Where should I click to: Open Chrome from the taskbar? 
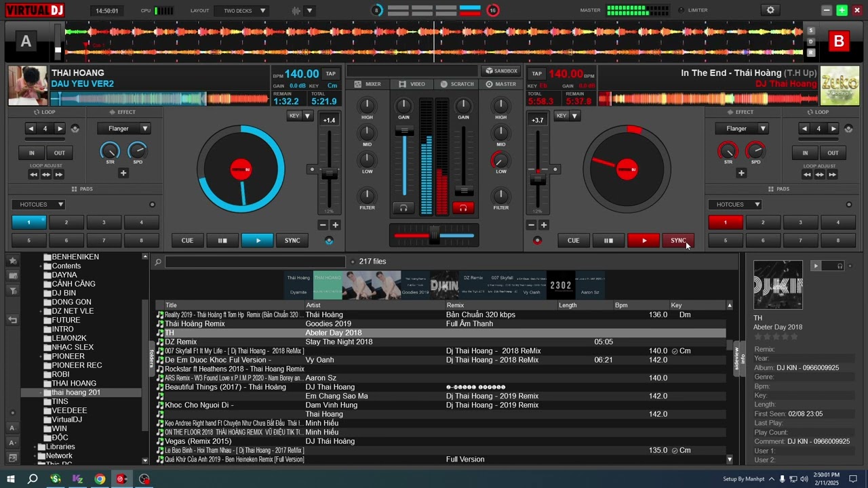click(x=100, y=479)
